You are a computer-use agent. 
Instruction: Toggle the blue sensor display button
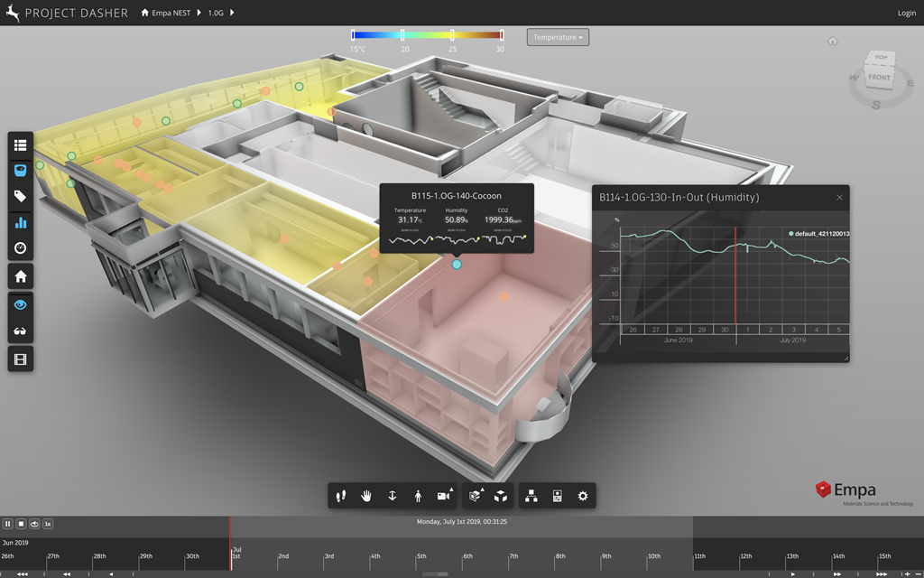pyautogui.click(x=20, y=170)
